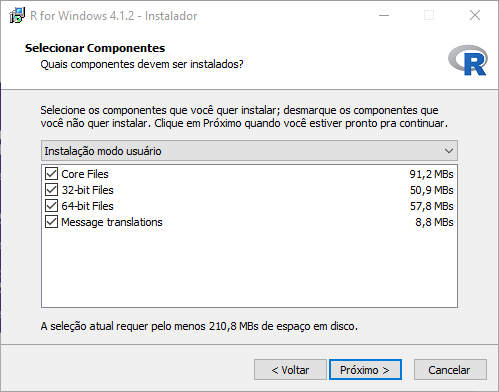Click the R logo in header
The width and height of the screenshot is (499, 392).
[468, 60]
